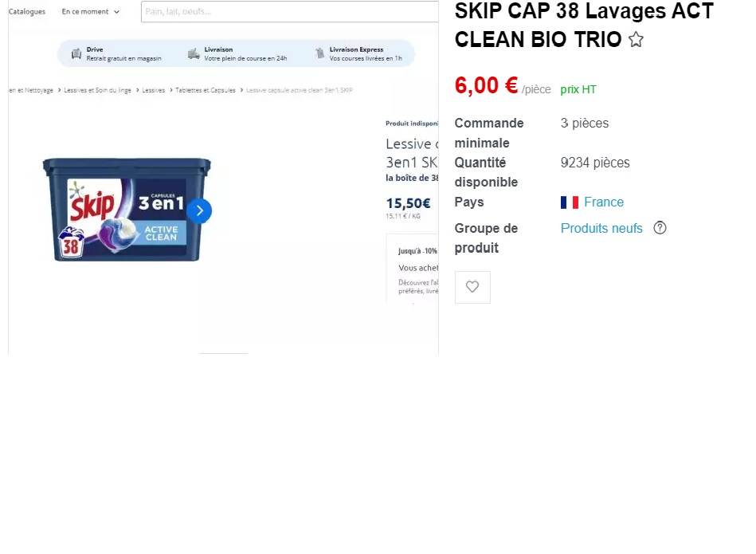Go to Lessives breadcrumb link
This screenshot has width=756, height=554.
153,90
